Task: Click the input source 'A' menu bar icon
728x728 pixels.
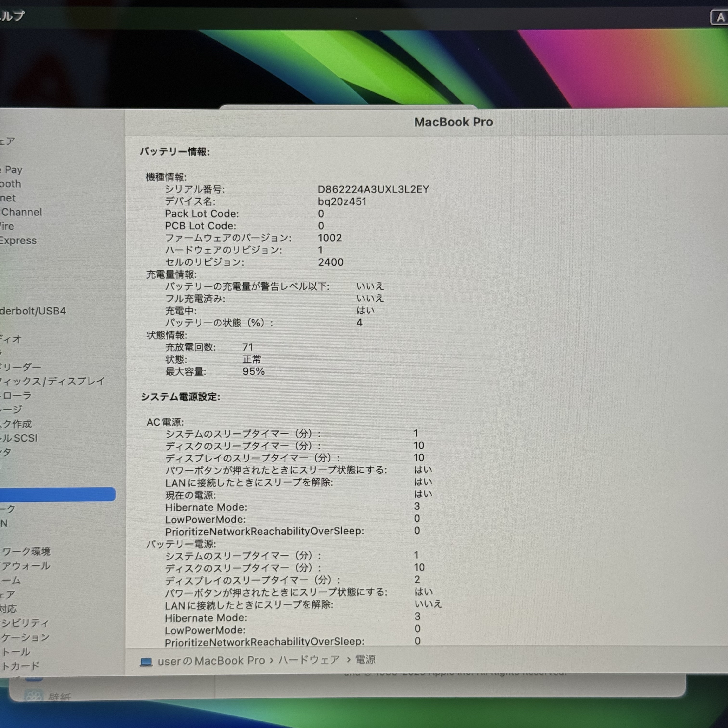Action: coord(720,17)
